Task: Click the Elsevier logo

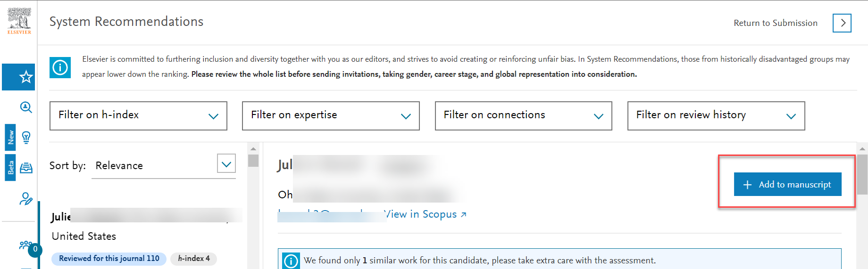Action: click(19, 21)
